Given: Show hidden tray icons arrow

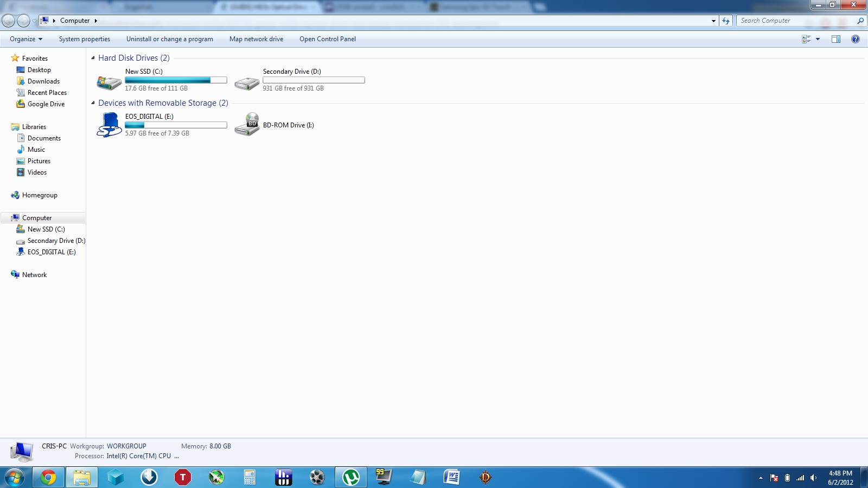Looking at the screenshot, I should (761, 478).
